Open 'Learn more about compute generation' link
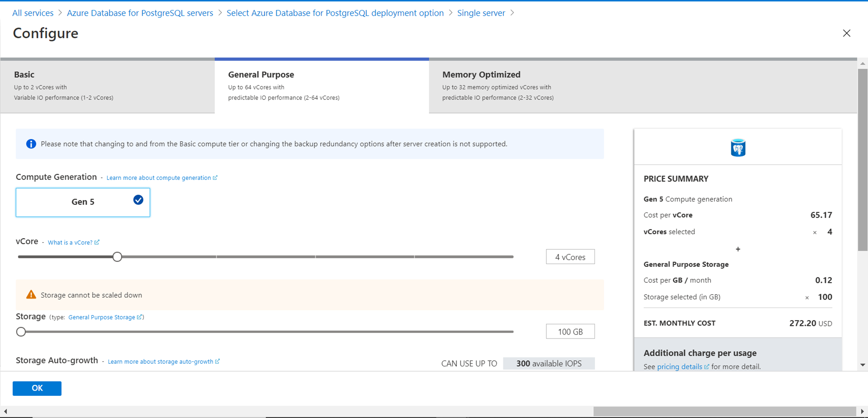The width and height of the screenshot is (868, 418). (158, 178)
